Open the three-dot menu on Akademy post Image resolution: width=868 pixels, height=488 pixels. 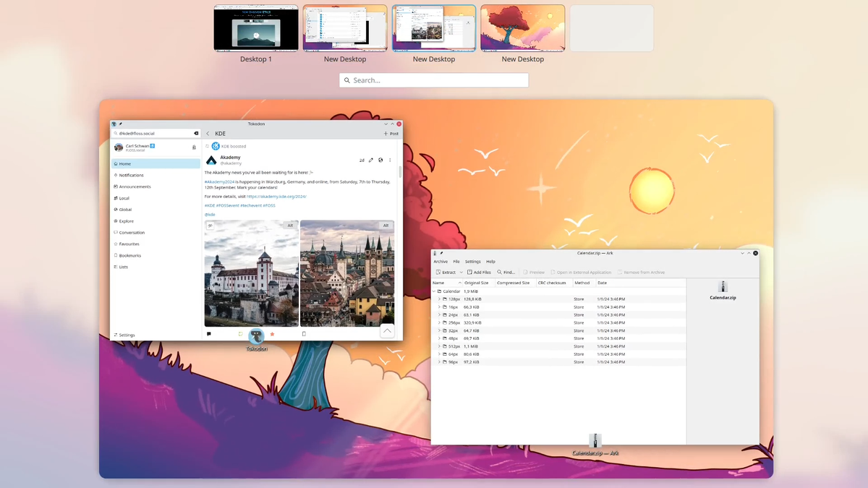point(390,160)
